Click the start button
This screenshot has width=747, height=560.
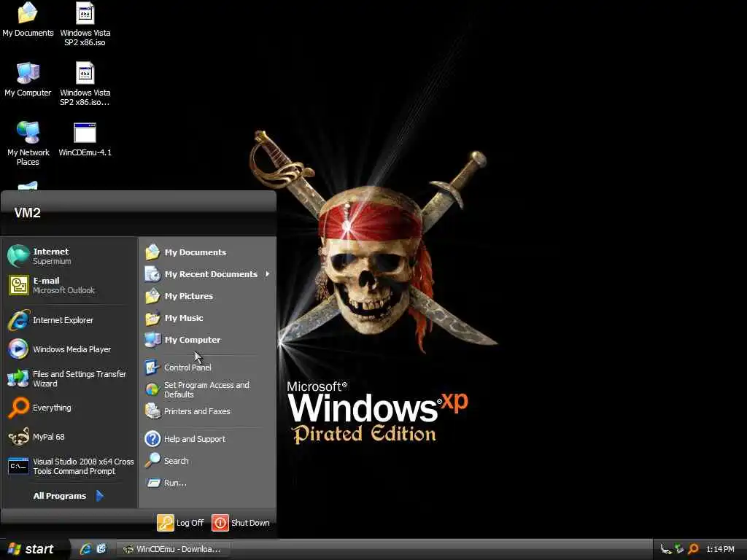31,549
